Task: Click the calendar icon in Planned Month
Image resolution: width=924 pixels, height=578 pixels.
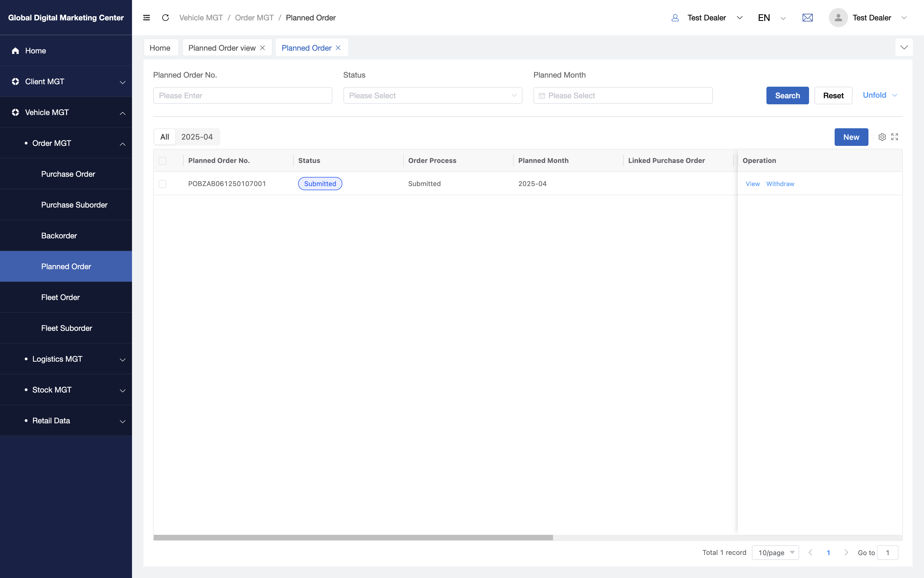Action: click(541, 96)
